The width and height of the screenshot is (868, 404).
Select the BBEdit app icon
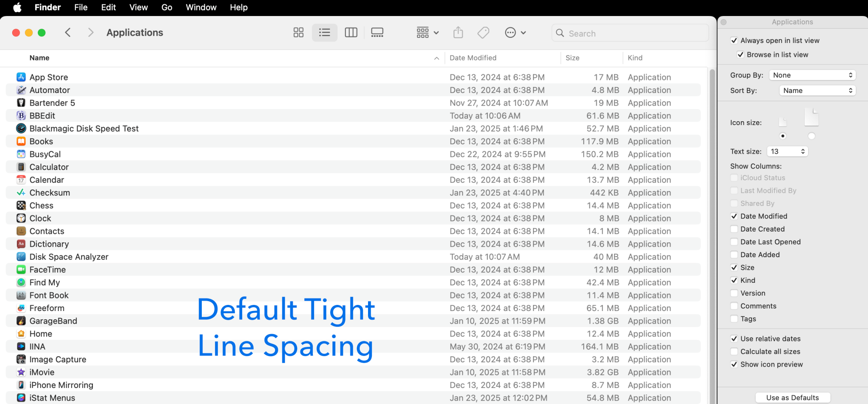pyautogui.click(x=21, y=116)
